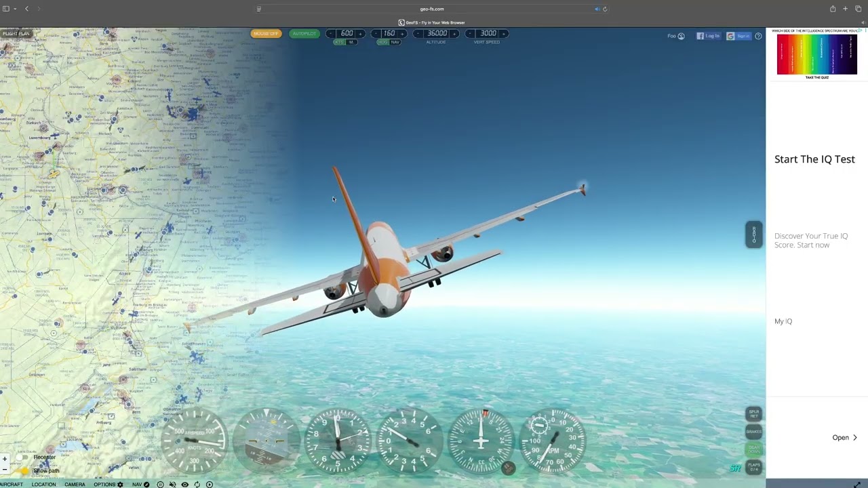Screen dimensions: 868x488
Task: Open the help question mark icon
Action: click(758, 36)
